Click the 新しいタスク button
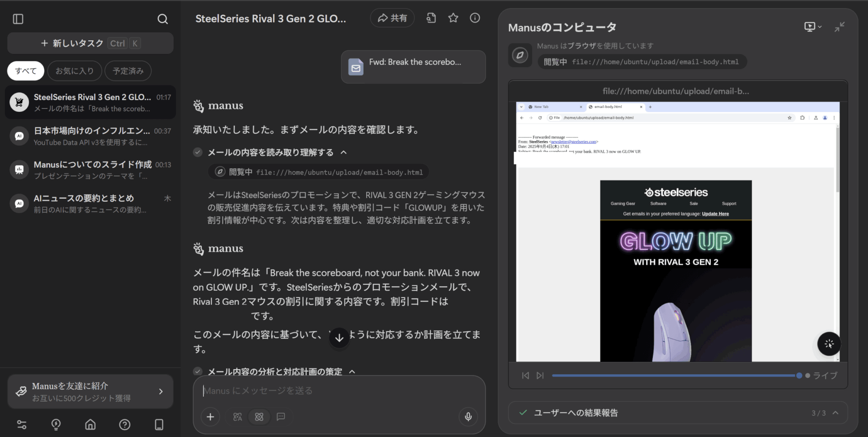This screenshot has height=437, width=868. (90, 43)
